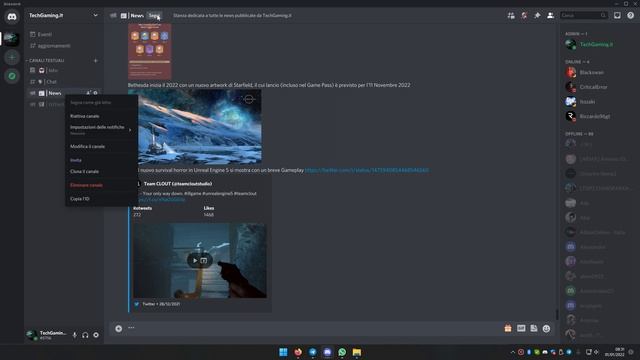Click attach plus button in message bar
This screenshot has height=360, width=640.
tap(118, 329)
